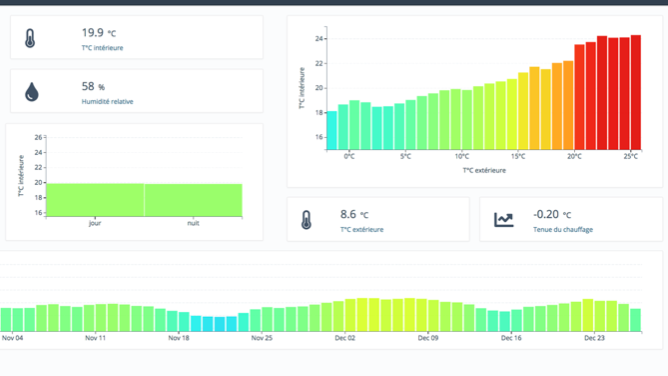The width and height of the screenshot is (668, 376).
Task: Click the Dec 16 timeline label
Action: [x=511, y=338]
